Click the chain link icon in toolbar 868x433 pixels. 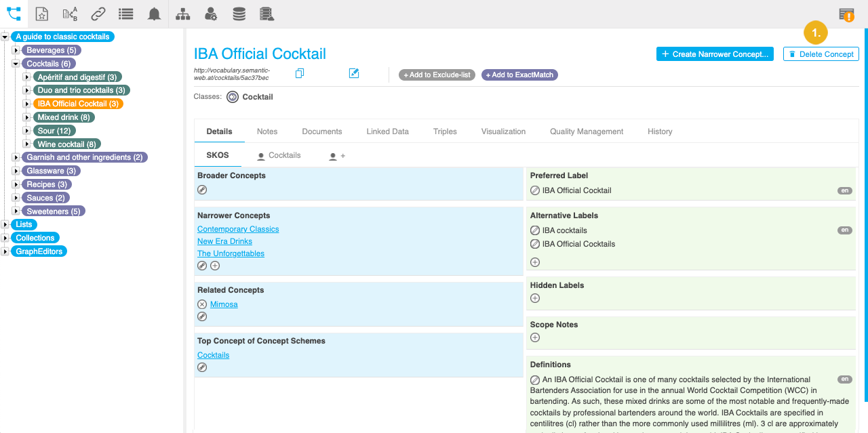point(98,14)
